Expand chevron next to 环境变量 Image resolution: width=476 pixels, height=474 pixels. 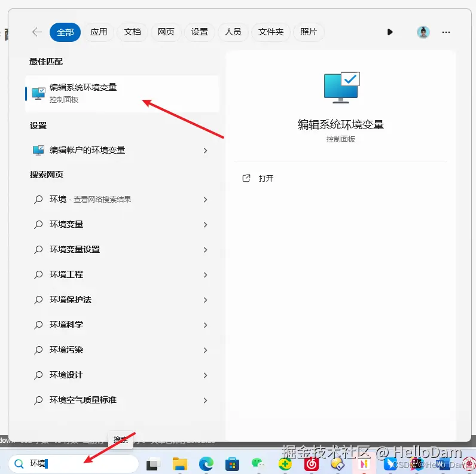click(x=206, y=225)
